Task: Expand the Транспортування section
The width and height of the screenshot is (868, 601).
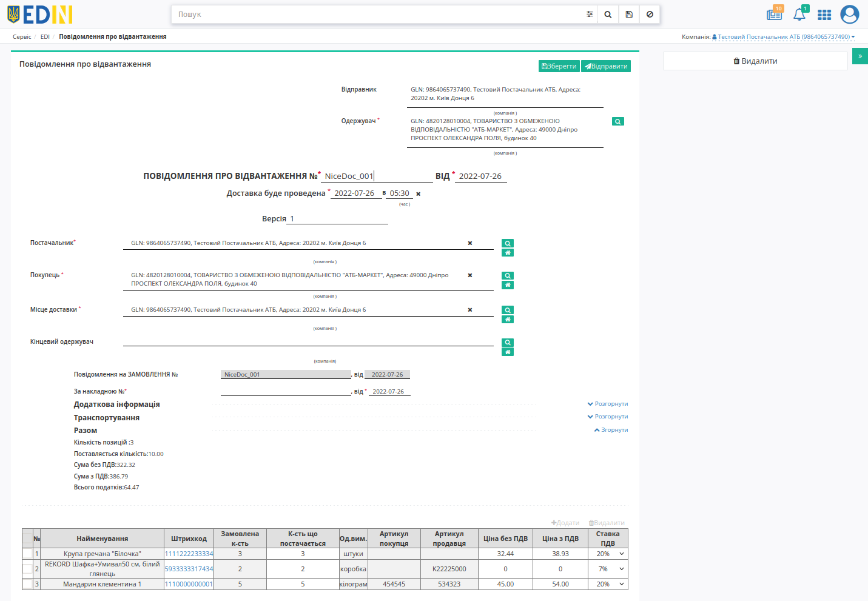Action: tap(608, 417)
